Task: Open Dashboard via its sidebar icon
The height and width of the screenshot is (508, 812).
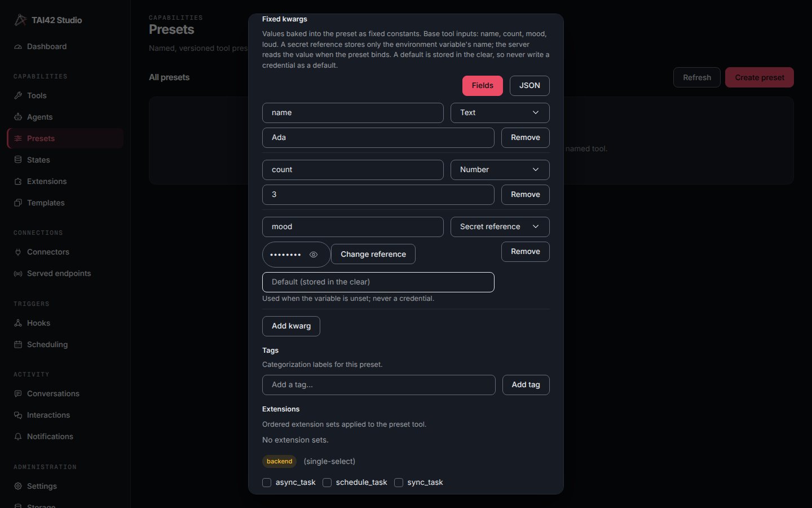Action: click(x=18, y=47)
